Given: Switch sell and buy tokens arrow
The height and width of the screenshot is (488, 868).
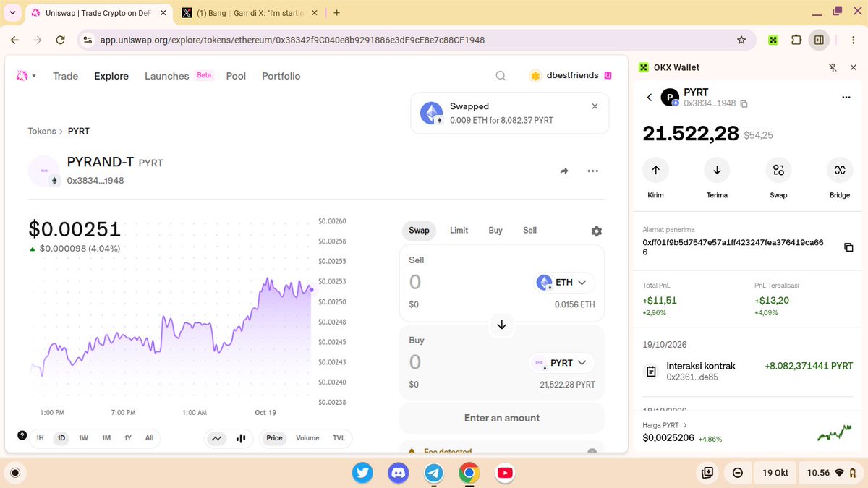Looking at the screenshot, I should coord(502,325).
